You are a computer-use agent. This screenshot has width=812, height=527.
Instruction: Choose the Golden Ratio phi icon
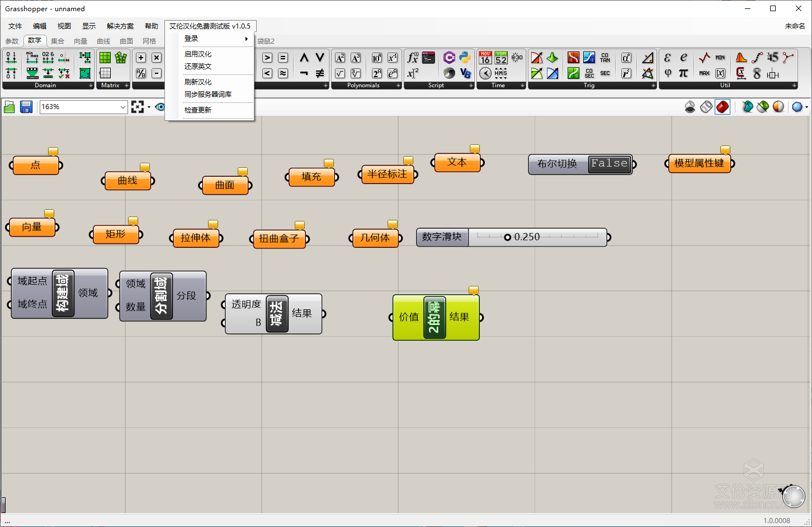click(668, 73)
